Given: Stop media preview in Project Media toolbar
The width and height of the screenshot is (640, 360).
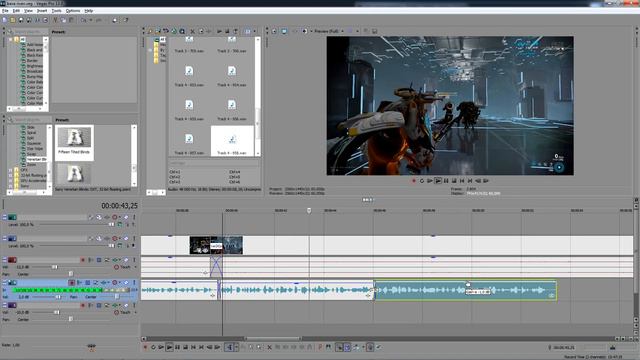Looking at the screenshot, I should click(x=227, y=31).
